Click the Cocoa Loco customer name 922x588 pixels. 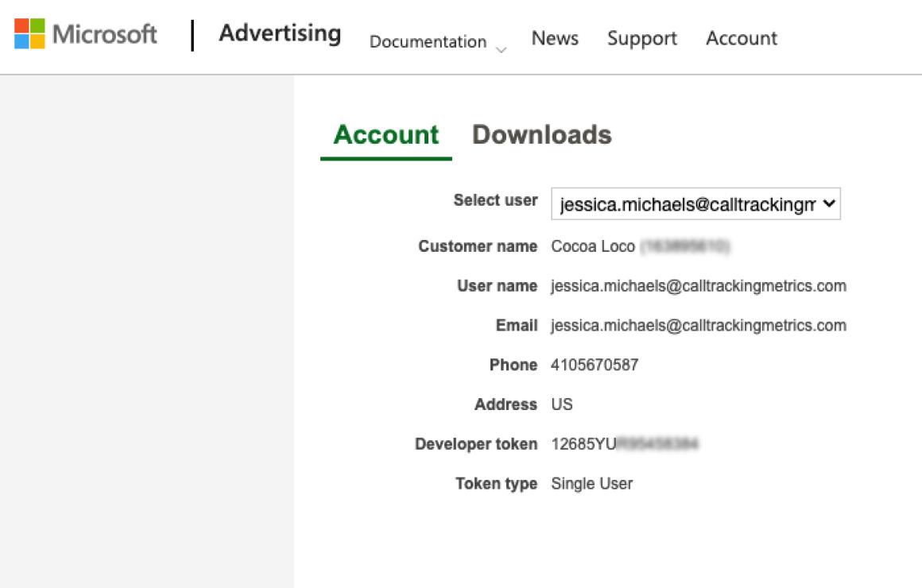(593, 246)
